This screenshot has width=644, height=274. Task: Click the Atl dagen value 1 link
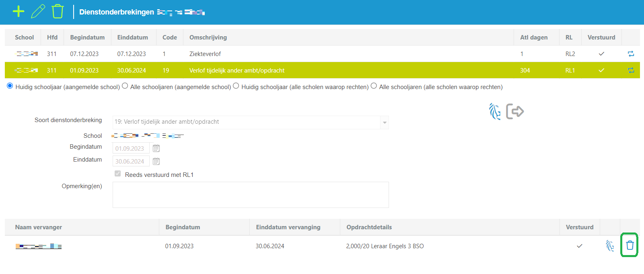tap(522, 54)
